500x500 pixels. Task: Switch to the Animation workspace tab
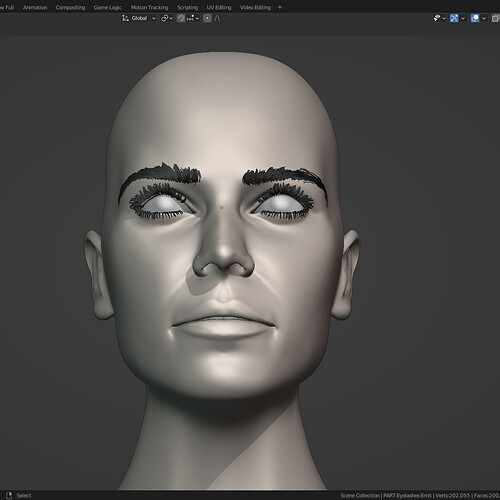pyautogui.click(x=35, y=7)
